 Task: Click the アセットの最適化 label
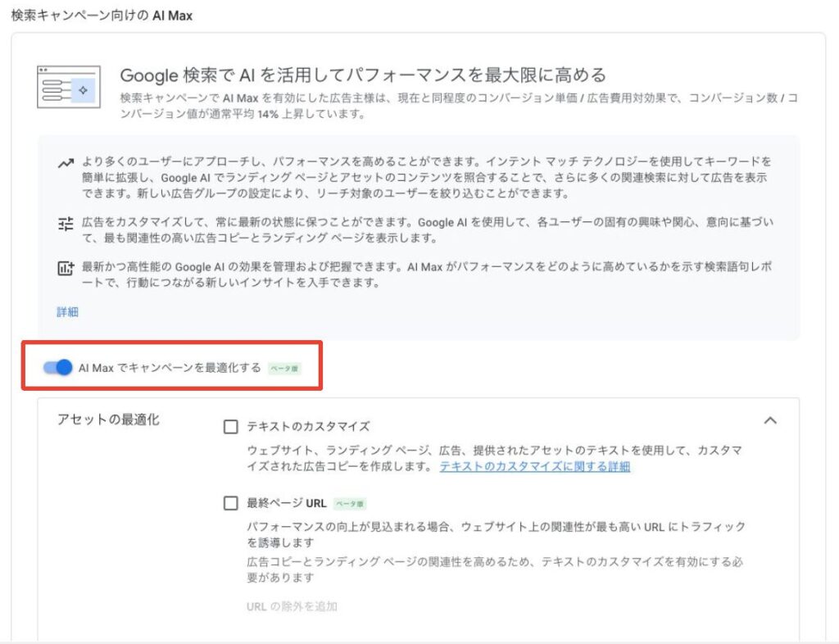point(108,420)
